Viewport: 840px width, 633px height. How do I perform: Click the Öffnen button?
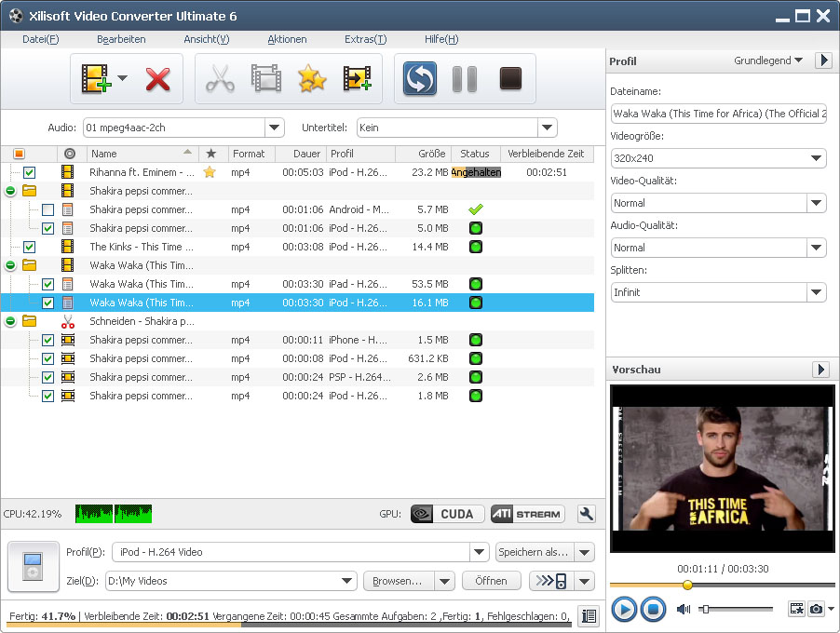[492, 581]
